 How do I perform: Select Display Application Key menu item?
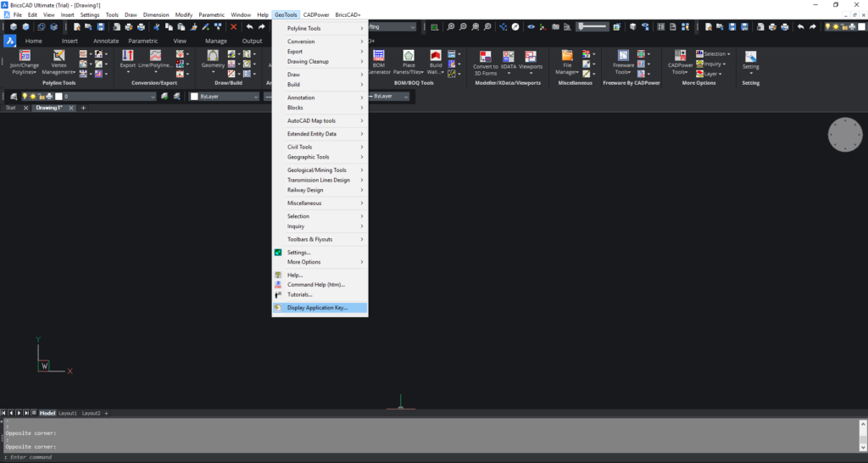click(x=320, y=307)
